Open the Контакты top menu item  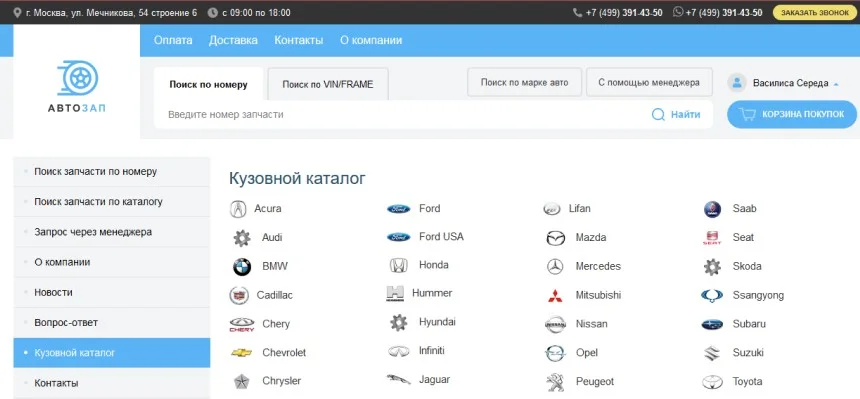(x=299, y=40)
